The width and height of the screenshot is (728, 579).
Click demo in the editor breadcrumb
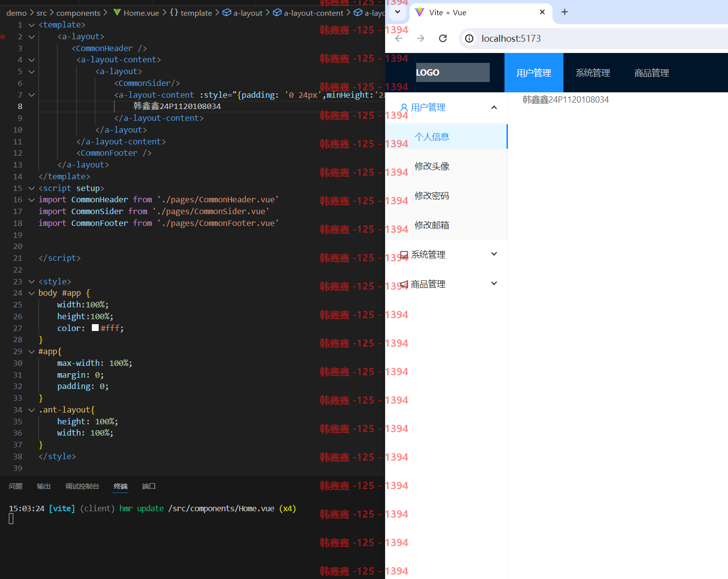click(x=16, y=13)
